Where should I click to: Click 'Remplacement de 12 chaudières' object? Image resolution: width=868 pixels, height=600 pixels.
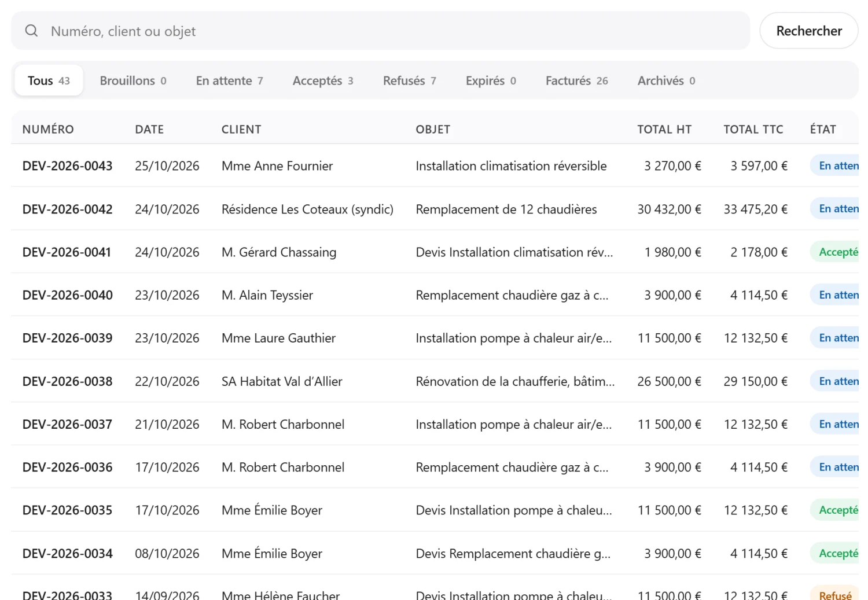pos(506,209)
